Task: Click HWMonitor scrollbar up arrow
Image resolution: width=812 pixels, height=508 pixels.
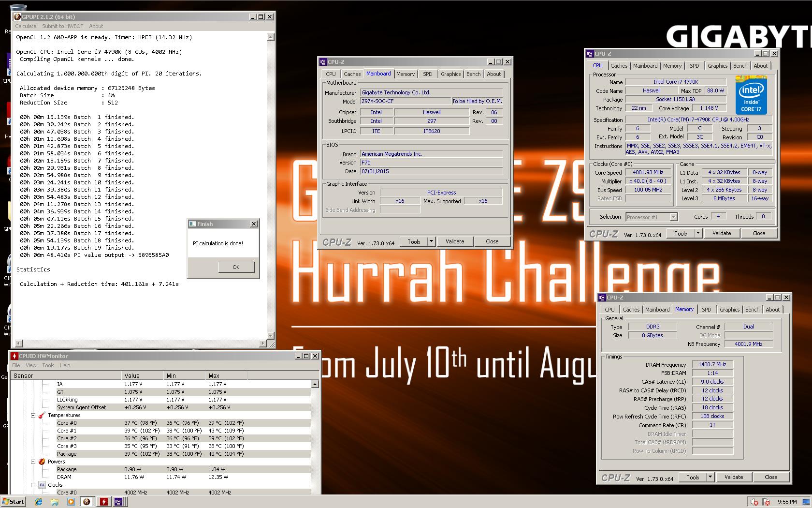Action: coord(315,384)
